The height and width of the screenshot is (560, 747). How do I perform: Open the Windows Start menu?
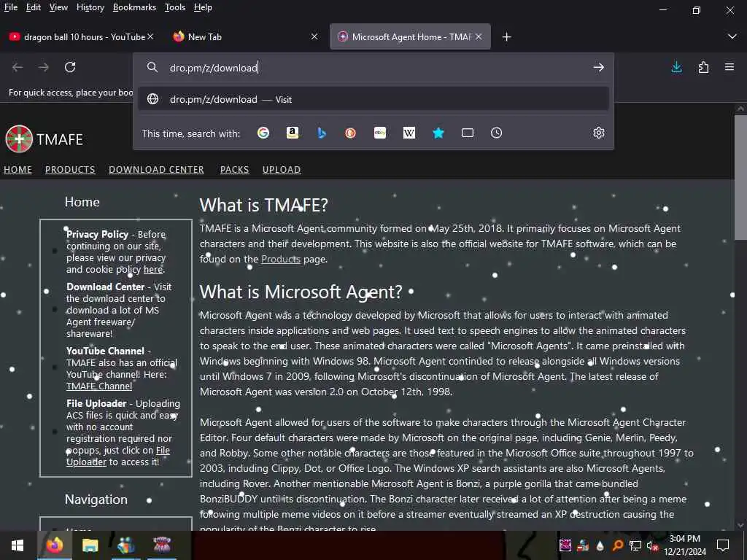pos(18,545)
